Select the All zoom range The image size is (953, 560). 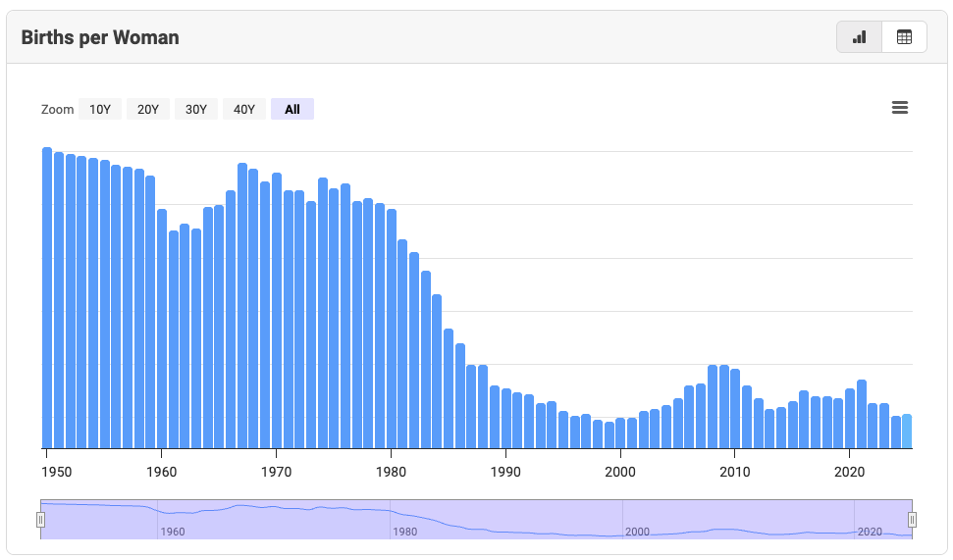(292, 109)
